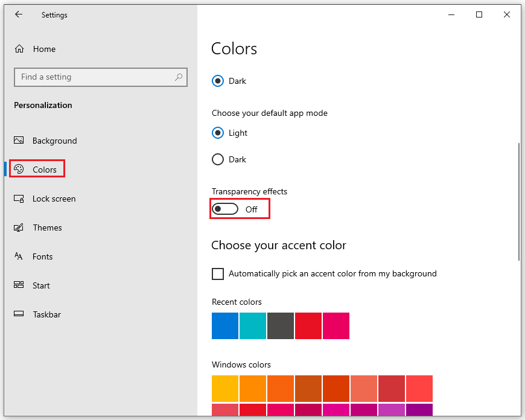Screen dimensions: 525x420
Task: Select Dark default app mode
Action: click(x=218, y=159)
